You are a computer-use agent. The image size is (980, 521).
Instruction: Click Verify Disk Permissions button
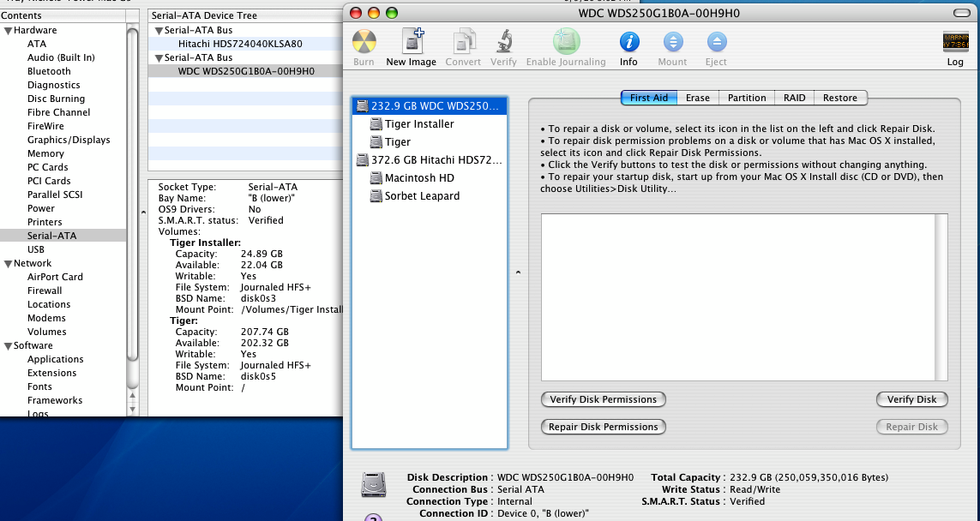603,399
